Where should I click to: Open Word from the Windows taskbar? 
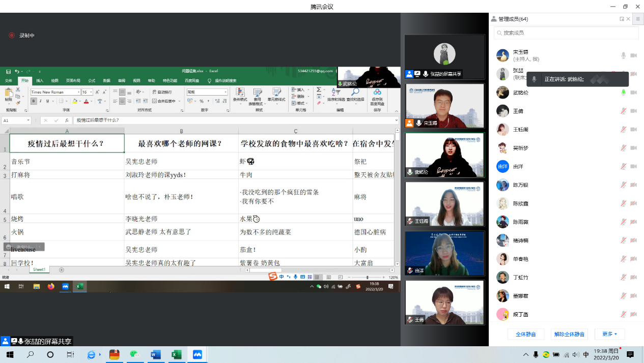(156, 354)
